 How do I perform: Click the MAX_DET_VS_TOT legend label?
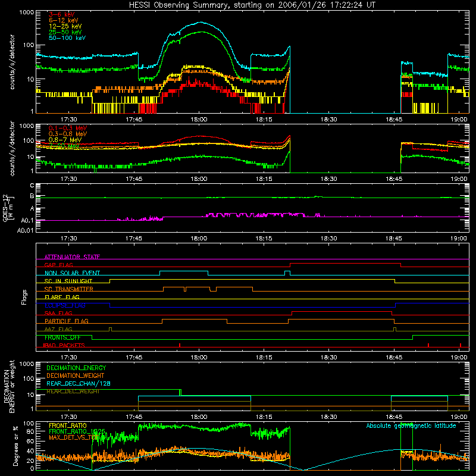tap(73, 437)
